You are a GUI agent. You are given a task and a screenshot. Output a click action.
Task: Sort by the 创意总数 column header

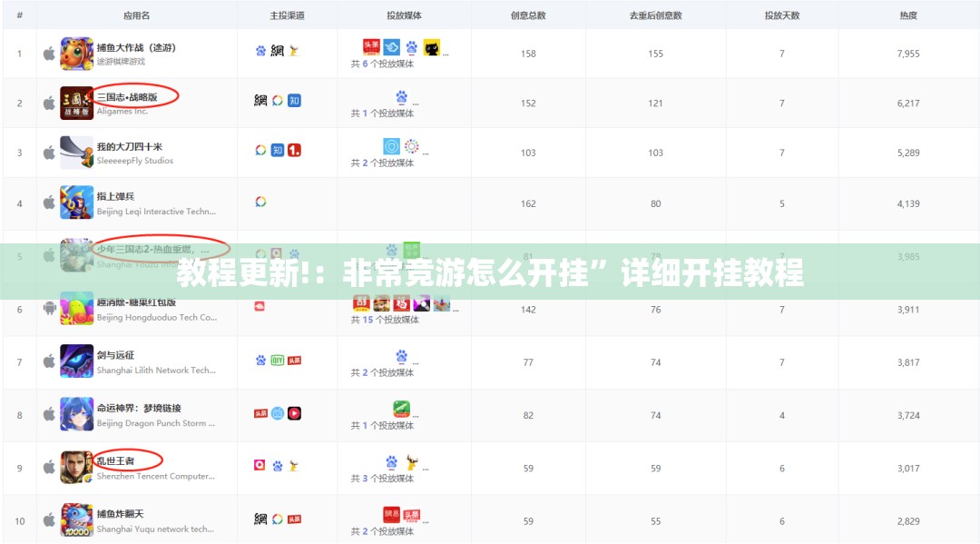pyautogui.click(x=528, y=15)
